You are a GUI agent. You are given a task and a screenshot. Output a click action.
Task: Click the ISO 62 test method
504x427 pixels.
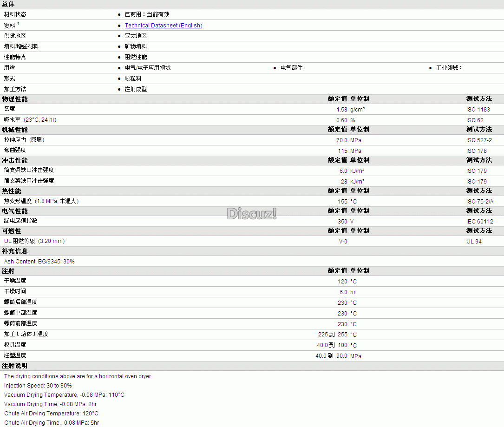475,120
